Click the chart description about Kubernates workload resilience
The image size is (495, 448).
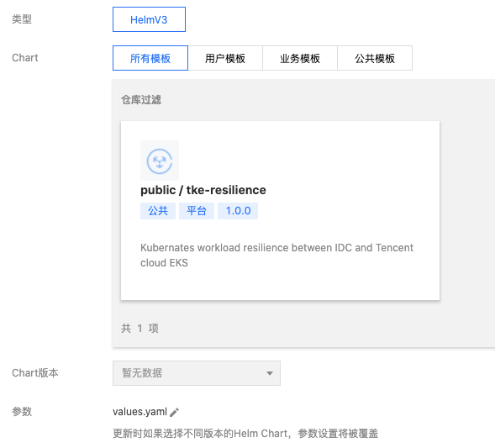coord(276,255)
